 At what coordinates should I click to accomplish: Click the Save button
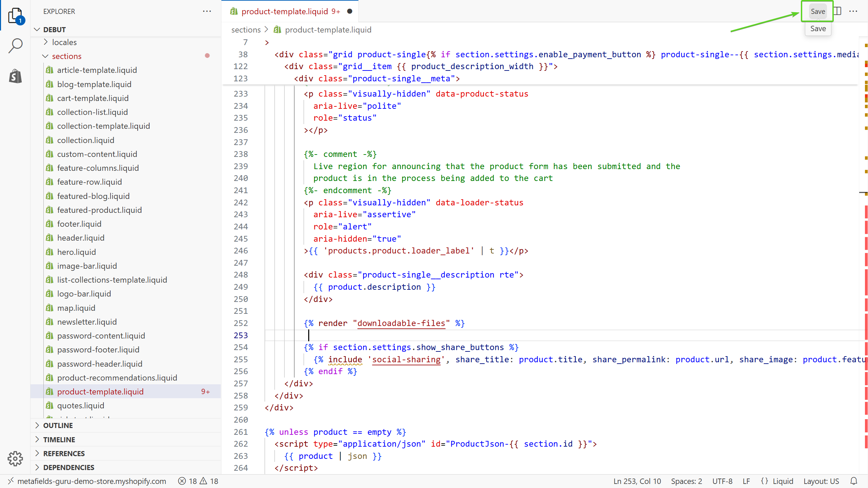[x=817, y=11]
